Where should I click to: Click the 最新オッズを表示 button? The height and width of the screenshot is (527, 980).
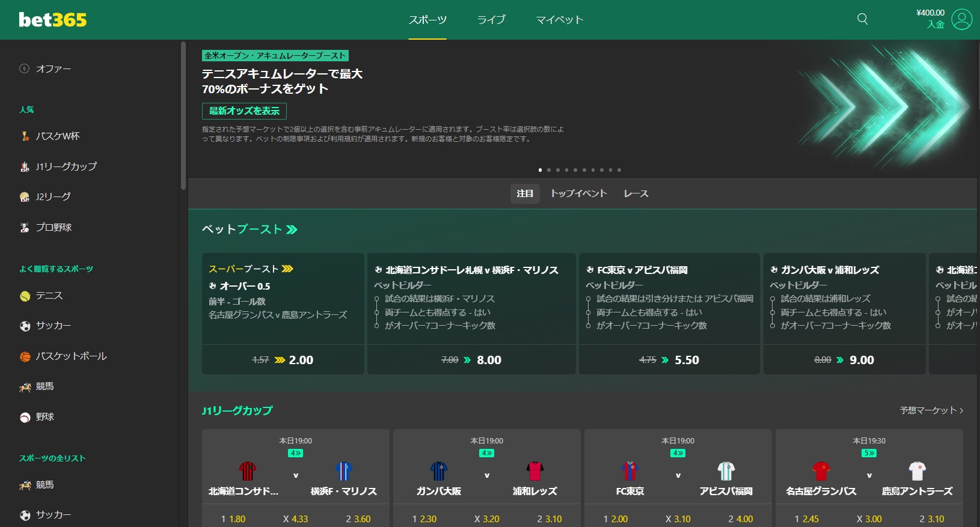click(244, 111)
